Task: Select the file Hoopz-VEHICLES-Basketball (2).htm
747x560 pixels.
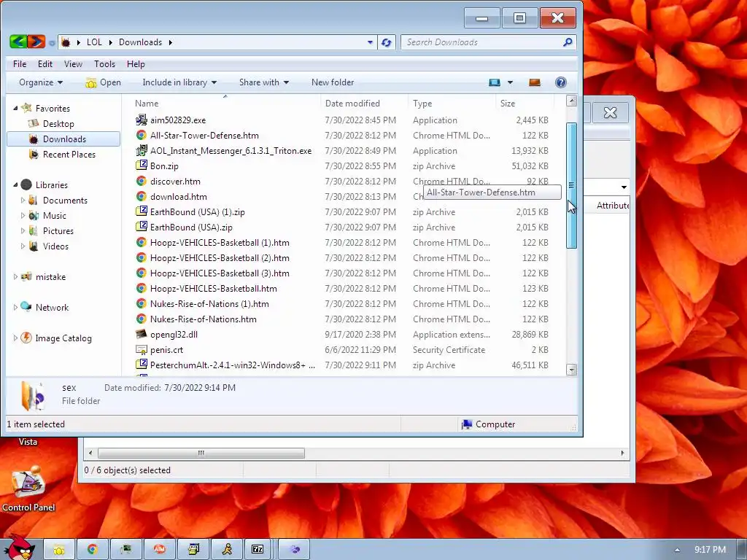Action: click(220, 257)
